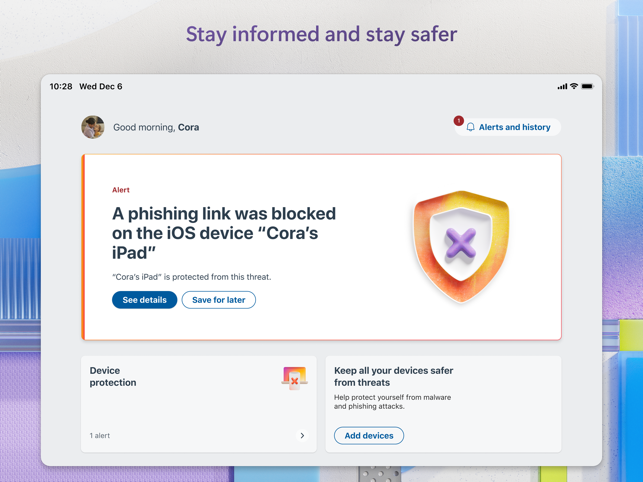Choose Save for later on the alert
This screenshot has height=482, width=643.
tap(219, 300)
